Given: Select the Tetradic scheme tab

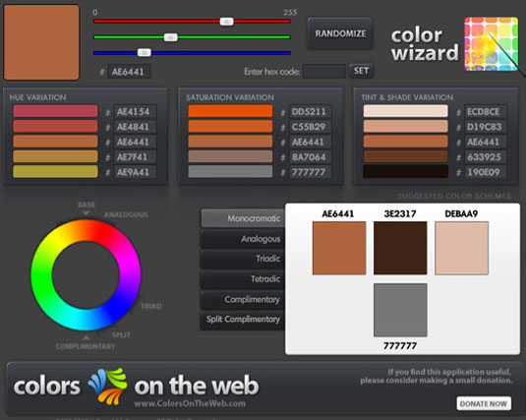Looking at the screenshot, I should 243,278.
